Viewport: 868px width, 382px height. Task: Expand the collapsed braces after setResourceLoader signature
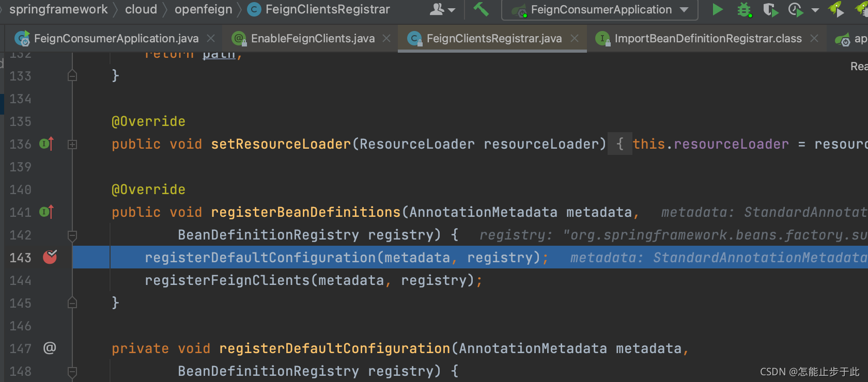[x=619, y=144]
